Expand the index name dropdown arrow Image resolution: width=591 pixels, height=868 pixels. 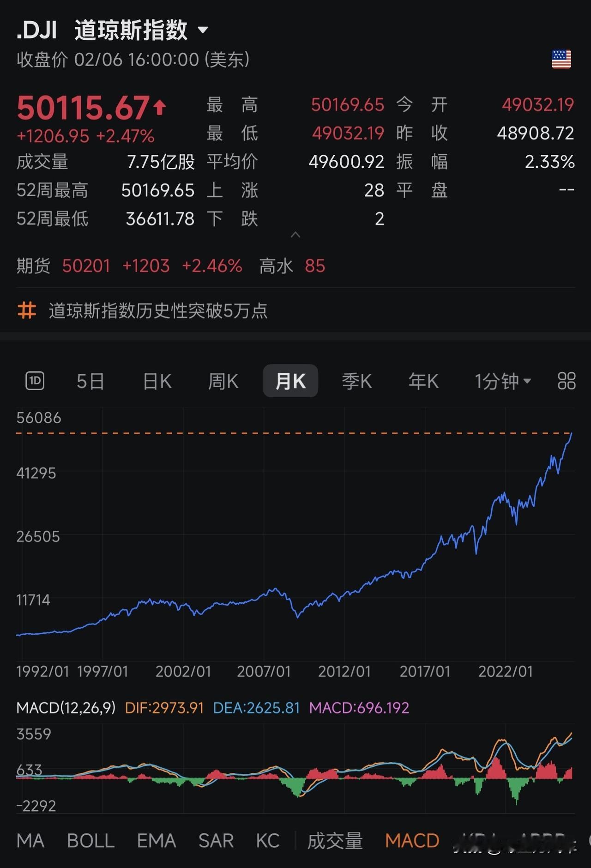point(203,30)
